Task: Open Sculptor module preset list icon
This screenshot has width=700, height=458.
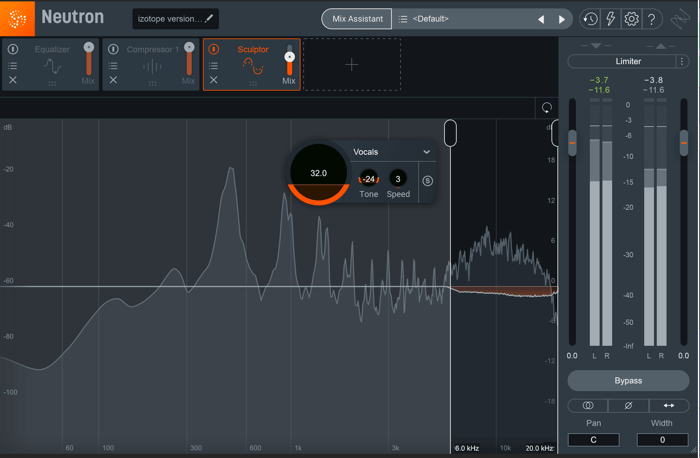Action: coord(213,66)
